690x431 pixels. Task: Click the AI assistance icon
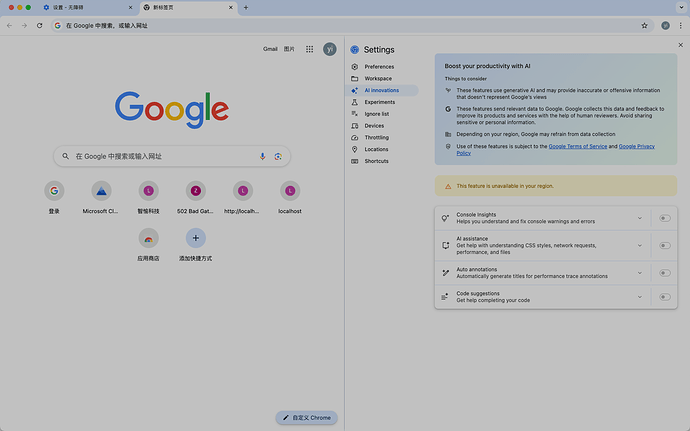coord(445,246)
